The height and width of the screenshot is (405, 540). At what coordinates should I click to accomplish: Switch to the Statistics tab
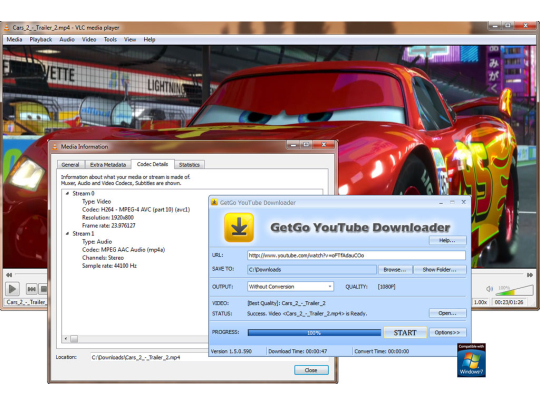click(x=189, y=165)
